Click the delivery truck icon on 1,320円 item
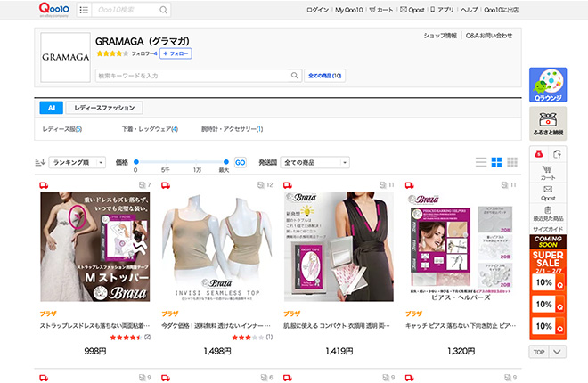This screenshot has height=383, width=588. [x=410, y=185]
